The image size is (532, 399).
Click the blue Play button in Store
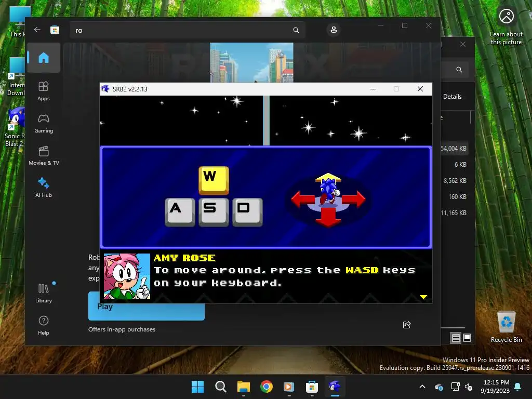click(146, 312)
